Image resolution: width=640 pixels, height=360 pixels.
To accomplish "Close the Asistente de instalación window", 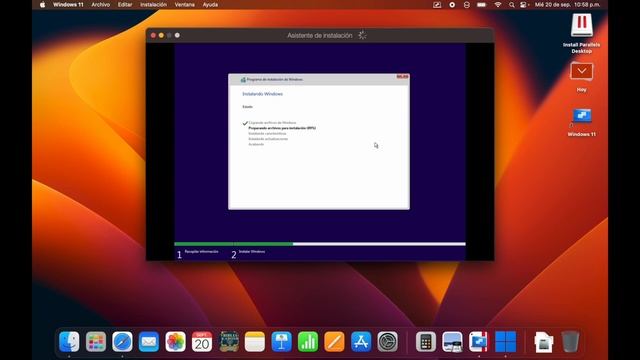I will 153,36.
